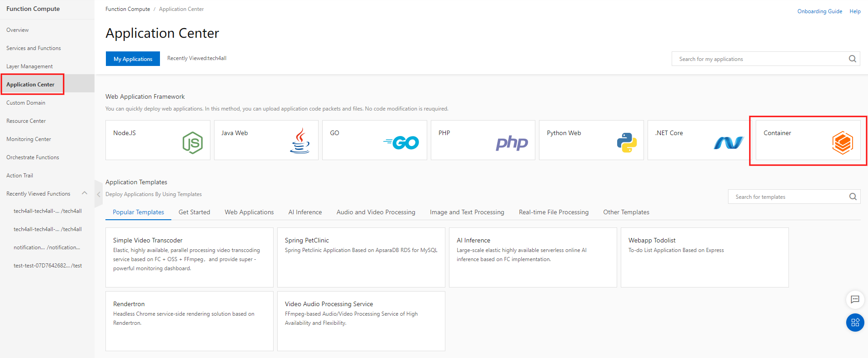Switch to Get Started tab
This screenshot has height=358, width=868.
[x=194, y=212]
